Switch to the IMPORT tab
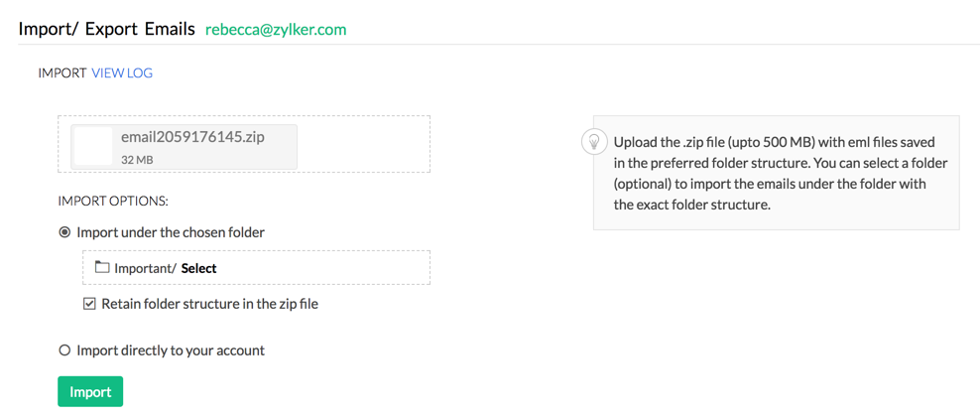The image size is (980, 418). coord(61,72)
